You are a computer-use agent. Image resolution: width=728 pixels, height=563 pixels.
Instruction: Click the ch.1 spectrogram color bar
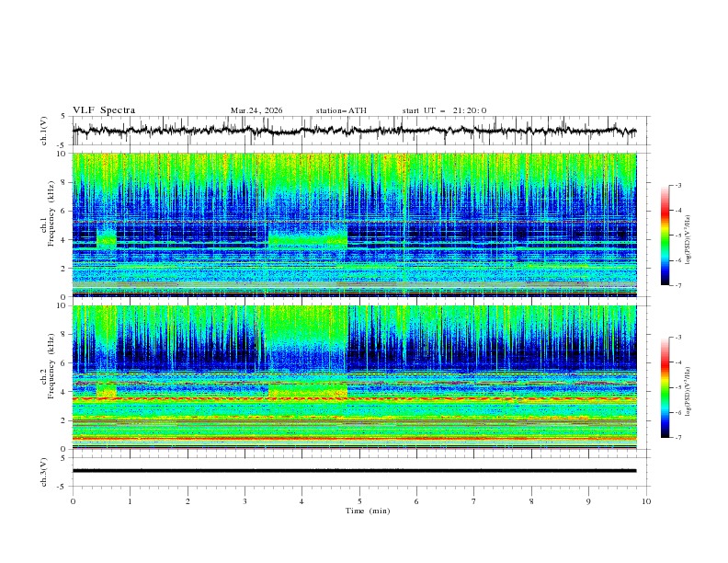tap(665, 235)
